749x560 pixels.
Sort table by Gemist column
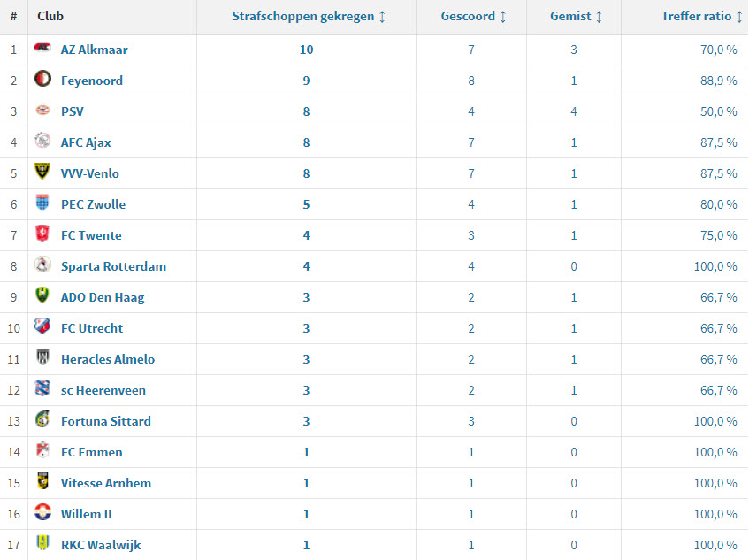coord(576,17)
